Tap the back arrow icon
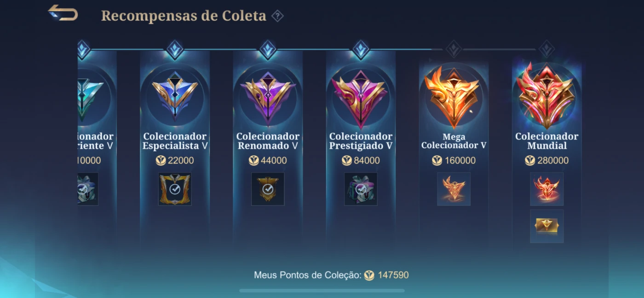Screen dimensions: 644x298 point(63,13)
